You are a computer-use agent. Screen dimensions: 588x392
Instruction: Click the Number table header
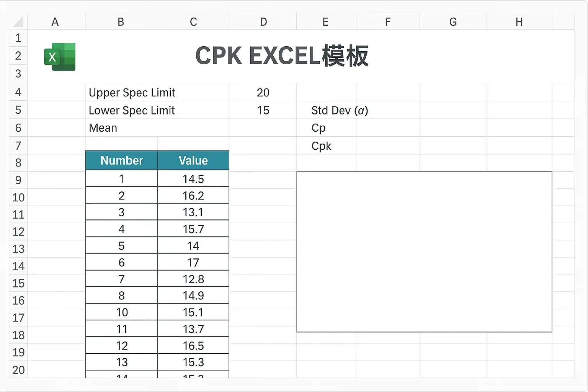122,160
